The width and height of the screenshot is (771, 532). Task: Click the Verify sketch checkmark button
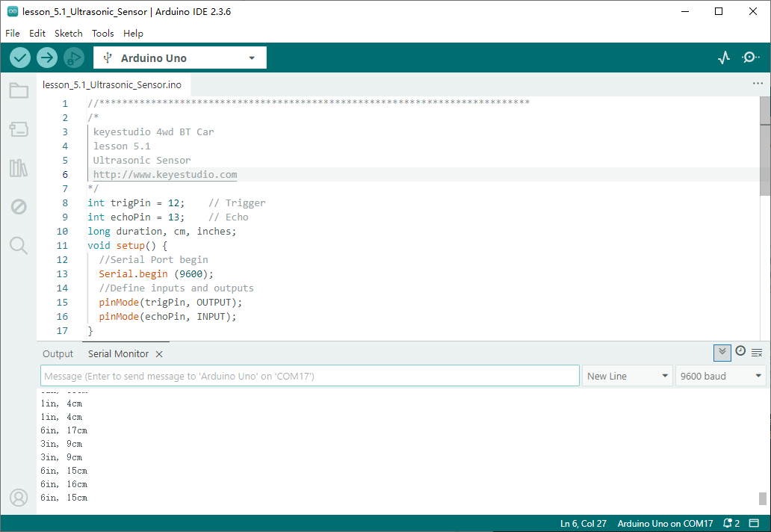tap(20, 58)
